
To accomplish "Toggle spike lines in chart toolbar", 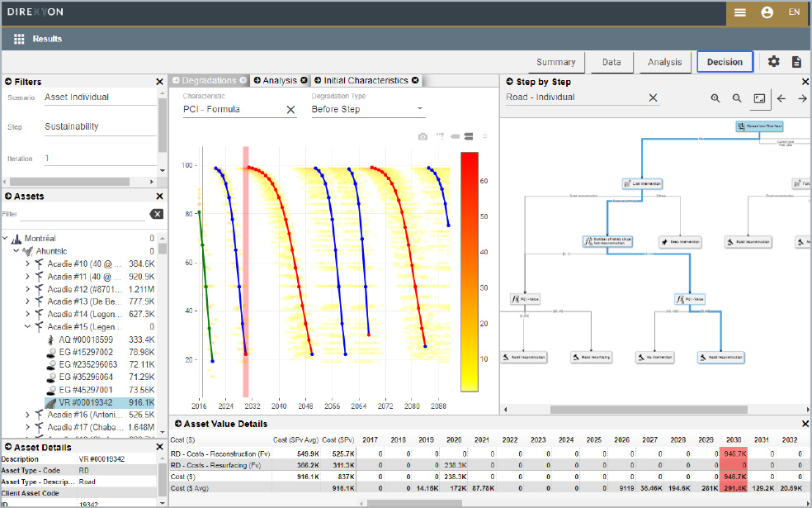I will 440,136.
